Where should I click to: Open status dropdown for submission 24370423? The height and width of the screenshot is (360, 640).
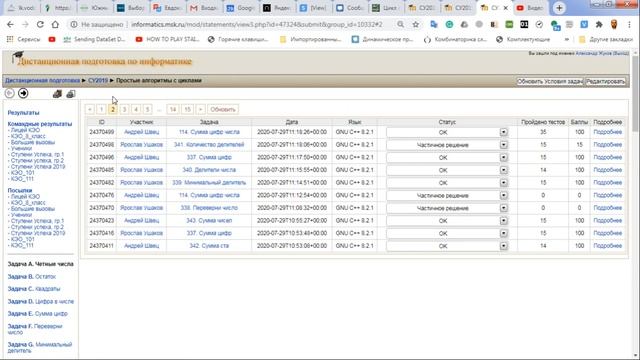(503, 221)
